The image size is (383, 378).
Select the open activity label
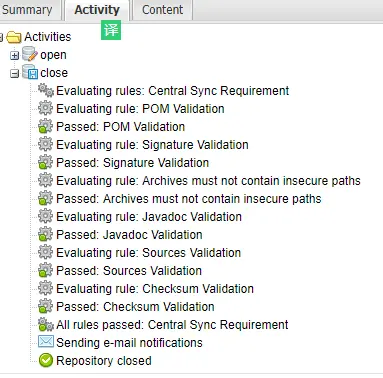click(53, 55)
